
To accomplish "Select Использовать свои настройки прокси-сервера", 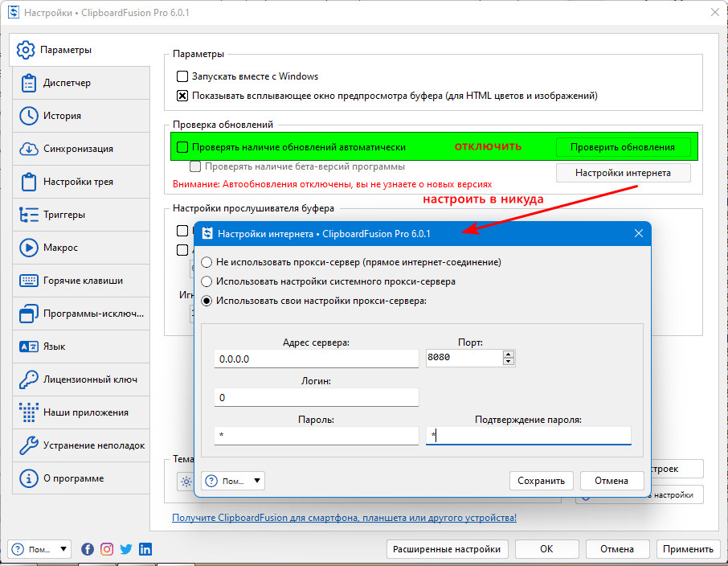I will coord(207,301).
